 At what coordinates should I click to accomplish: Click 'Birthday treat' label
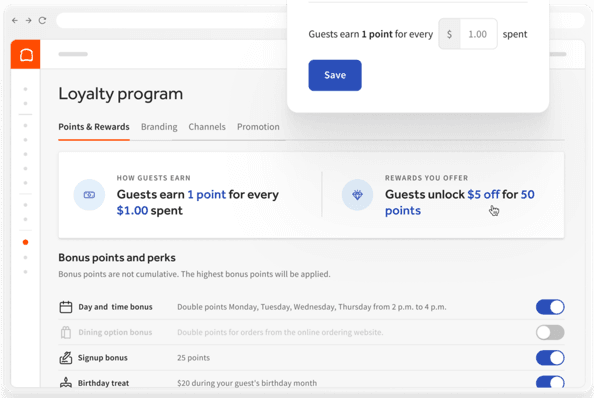click(103, 383)
